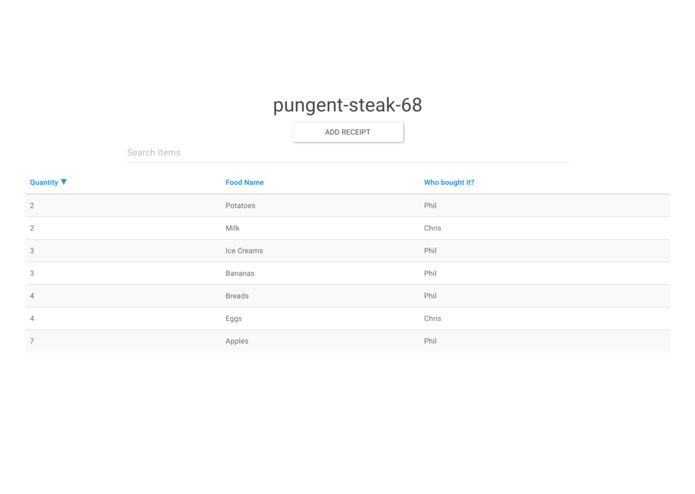
Task: Click Chris in the Milk row
Action: (433, 228)
